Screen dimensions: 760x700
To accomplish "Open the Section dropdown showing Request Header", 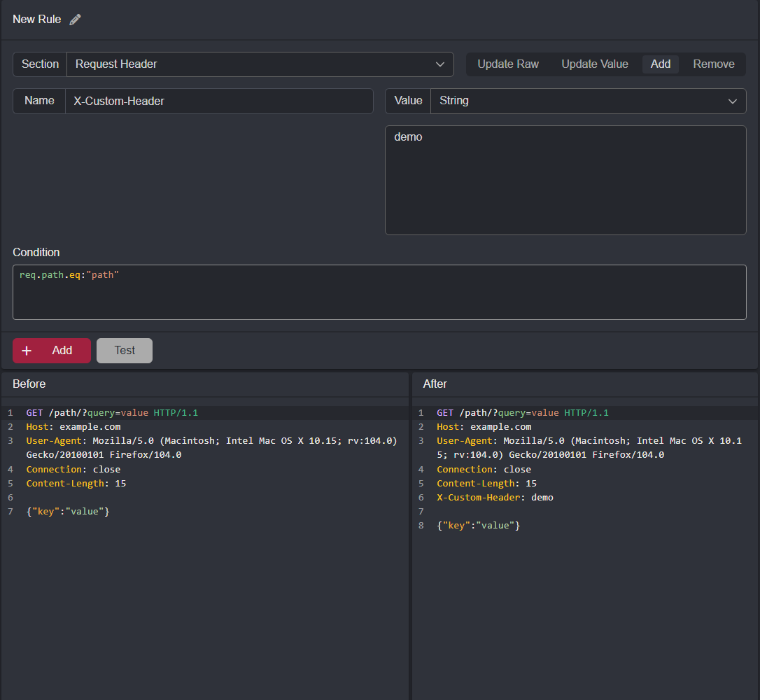I will click(260, 64).
